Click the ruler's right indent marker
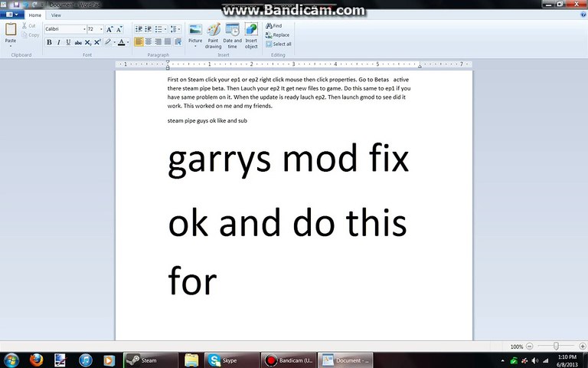588x368 pixels. pos(420,66)
